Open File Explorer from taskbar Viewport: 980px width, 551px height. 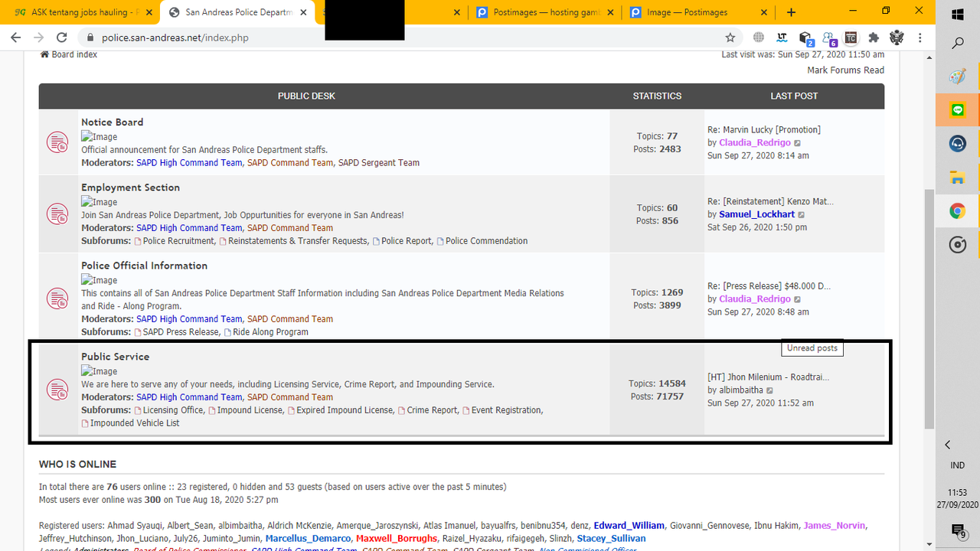957,178
